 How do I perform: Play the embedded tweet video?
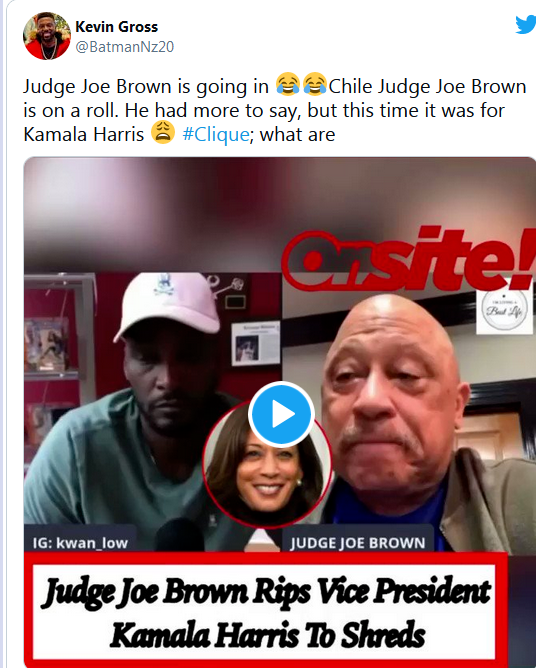282,414
